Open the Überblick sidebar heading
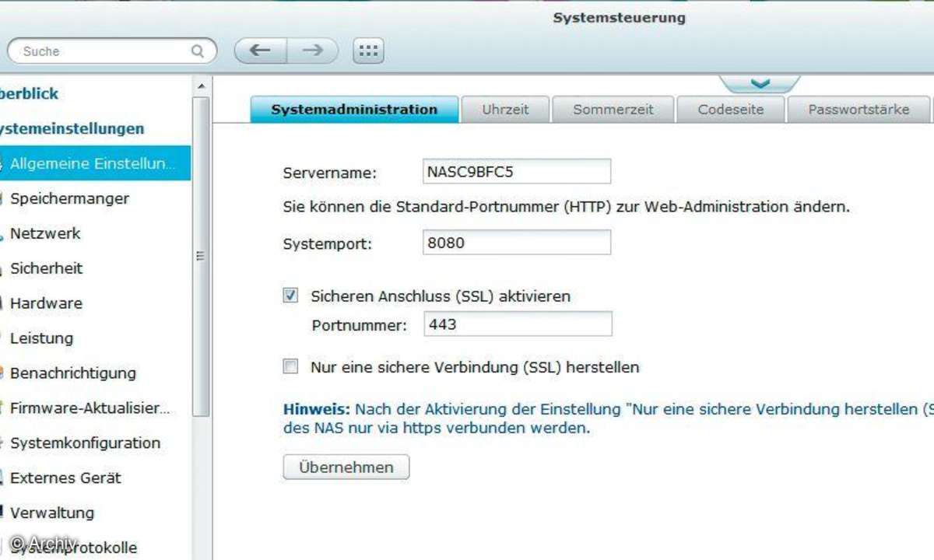 point(30,93)
